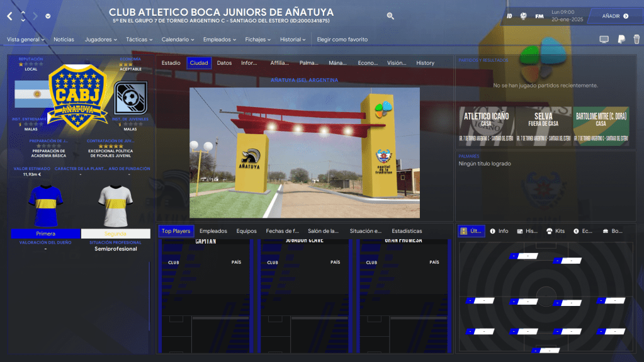The height and width of the screenshot is (362, 644).
Task: Click the Añatuya city photo
Action: [304, 152]
